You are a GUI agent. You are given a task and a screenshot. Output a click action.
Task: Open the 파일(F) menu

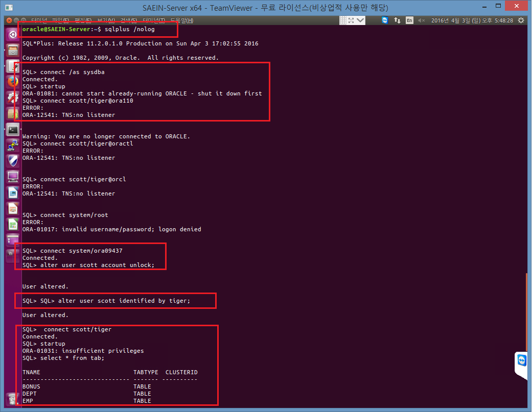[x=61, y=20]
